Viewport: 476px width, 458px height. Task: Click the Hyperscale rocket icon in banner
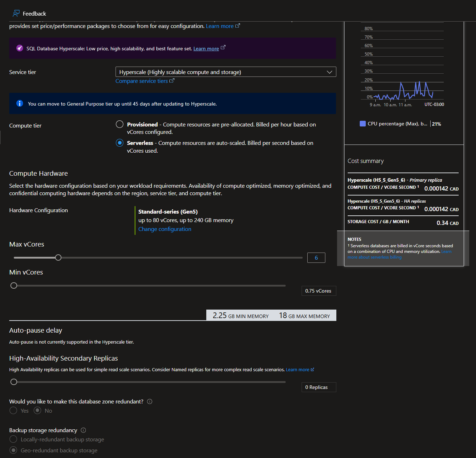(x=20, y=48)
